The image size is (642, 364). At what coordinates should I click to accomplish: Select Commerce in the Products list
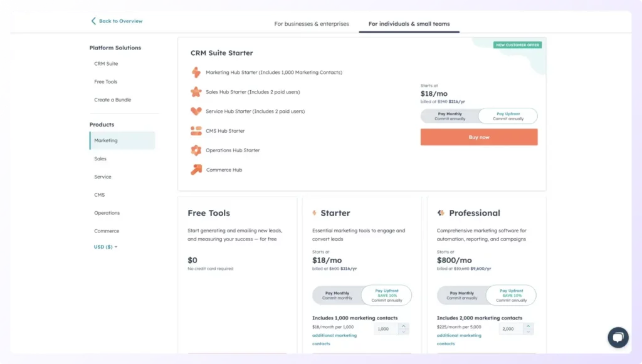pyautogui.click(x=107, y=231)
